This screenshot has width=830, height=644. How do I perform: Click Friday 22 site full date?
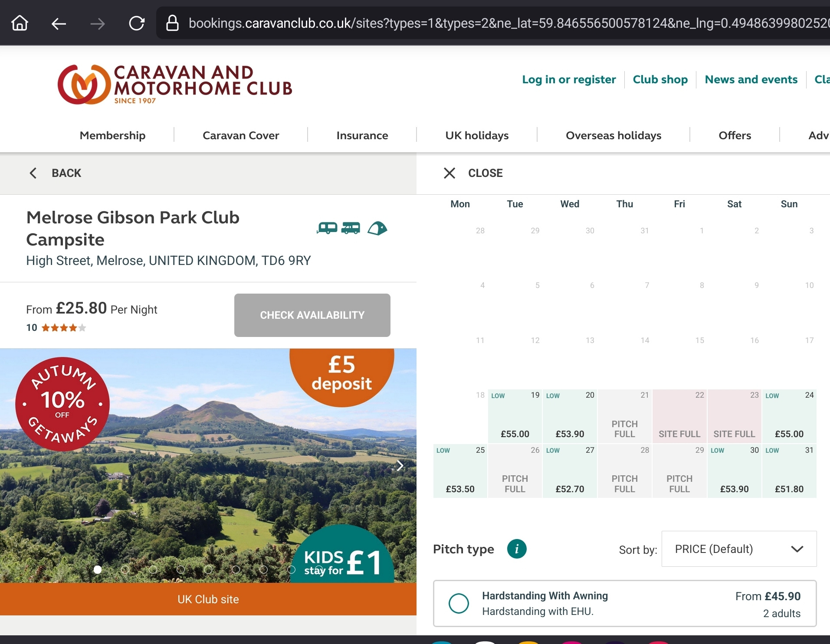(x=679, y=416)
